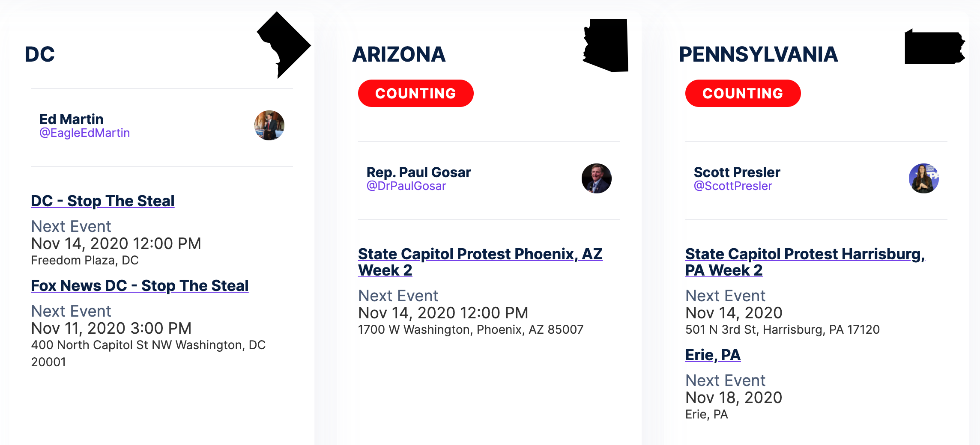The width and height of the screenshot is (980, 445).
Task: Click the Ed Martin name text
Action: pos(72,119)
